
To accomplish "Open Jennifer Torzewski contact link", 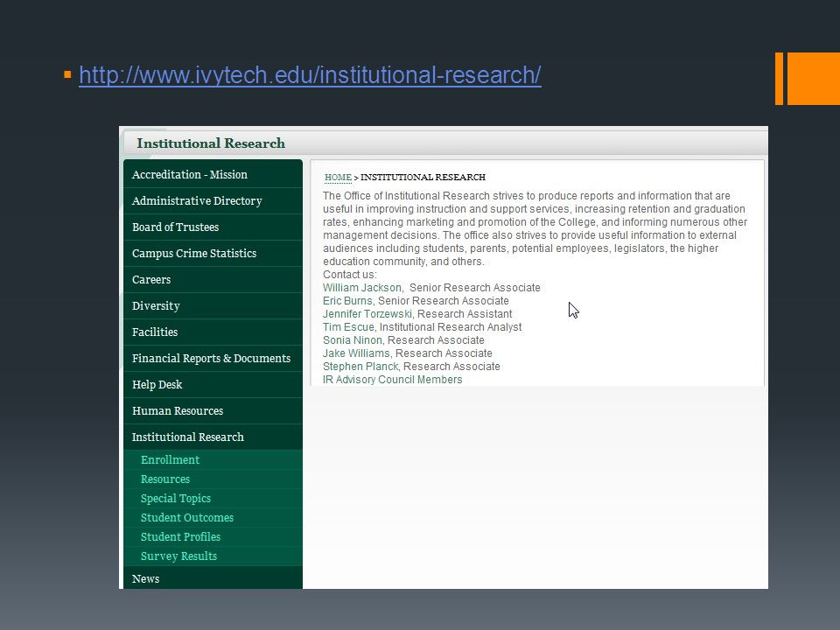I will 367,314.
